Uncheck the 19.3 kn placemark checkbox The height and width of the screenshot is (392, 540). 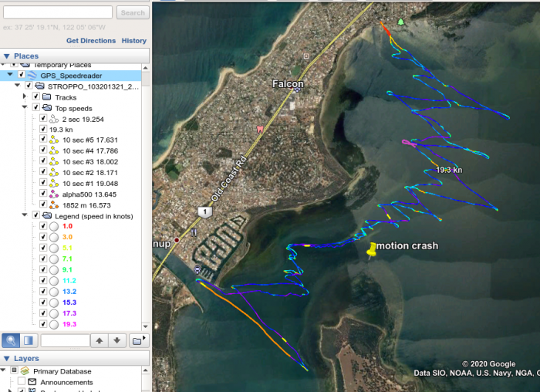tap(43, 130)
